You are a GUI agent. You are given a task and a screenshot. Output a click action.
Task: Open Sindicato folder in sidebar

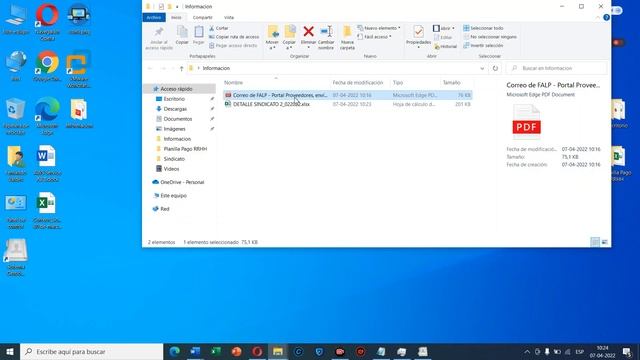(174, 159)
